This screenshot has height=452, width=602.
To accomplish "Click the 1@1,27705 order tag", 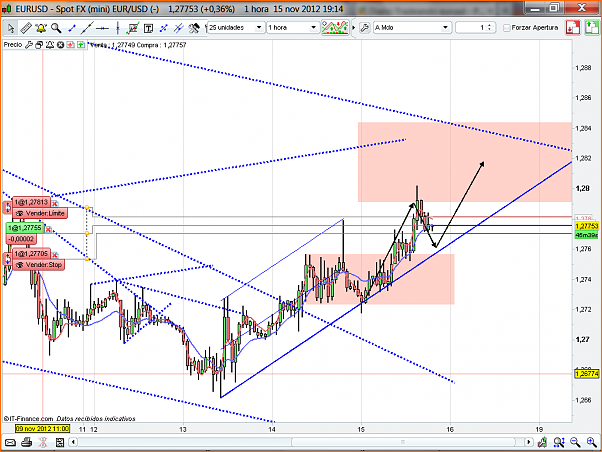I will [x=31, y=253].
